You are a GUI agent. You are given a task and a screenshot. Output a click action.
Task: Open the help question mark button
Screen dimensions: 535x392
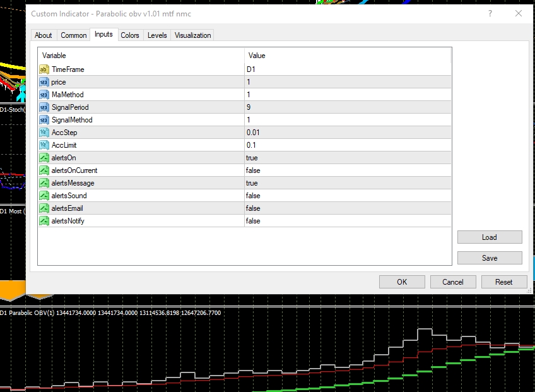click(x=490, y=13)
